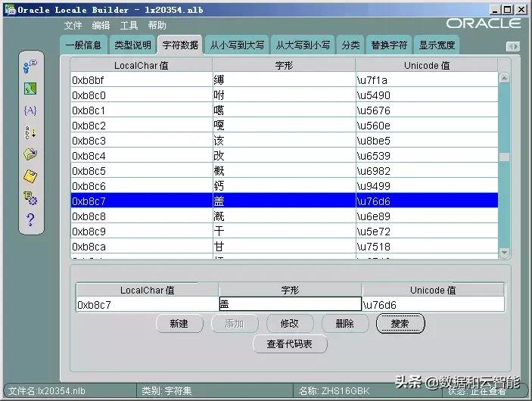Click the highlighted row 0xb8c7
This screenshot has height=401, width=532.
tap(285, 201)
